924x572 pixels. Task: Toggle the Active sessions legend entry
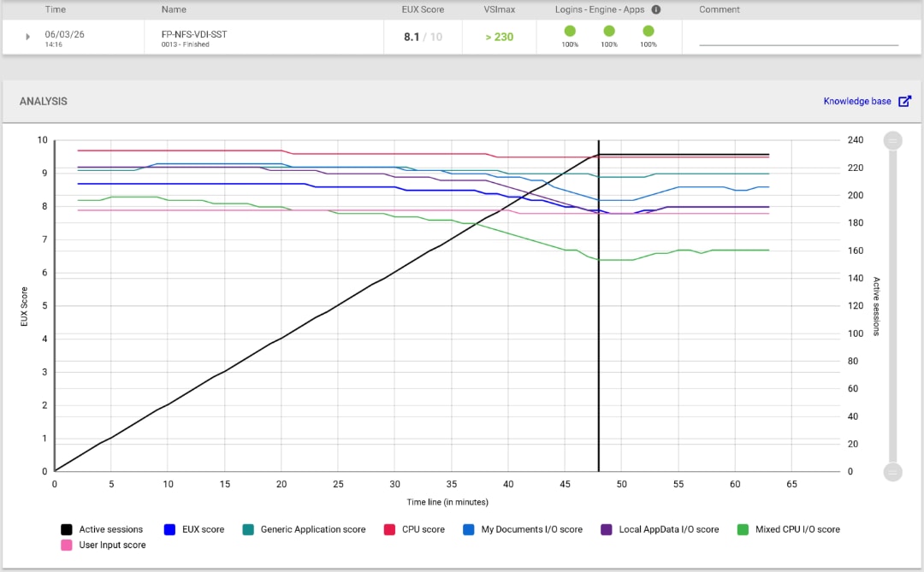102,529
